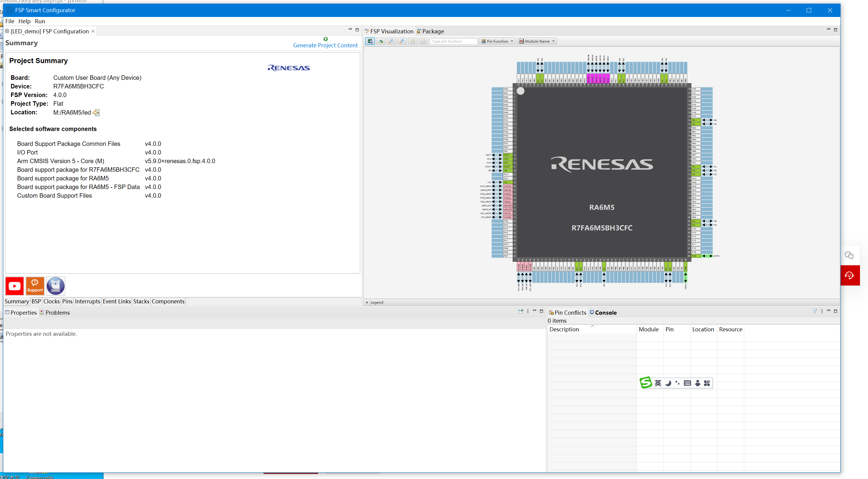This screenshot has width=868, height=479.
Task: Click the Sogou input method S logo
Action: (x=646, y=383)
